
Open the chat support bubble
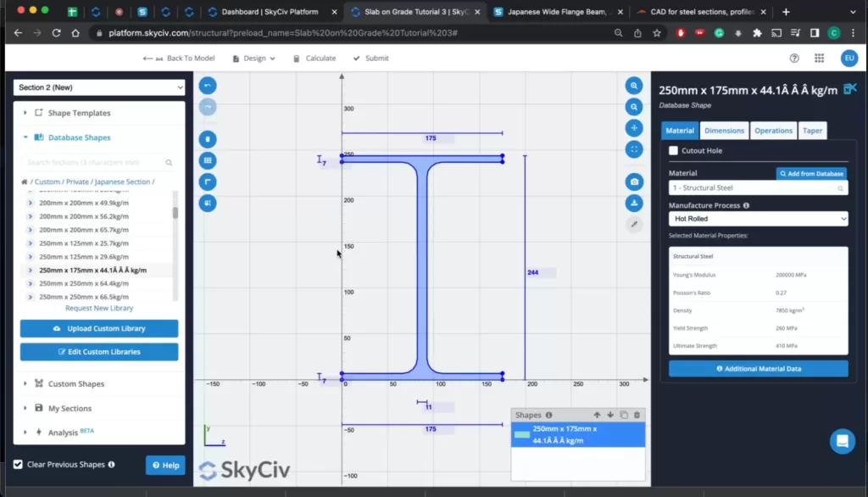click(843, 442)
